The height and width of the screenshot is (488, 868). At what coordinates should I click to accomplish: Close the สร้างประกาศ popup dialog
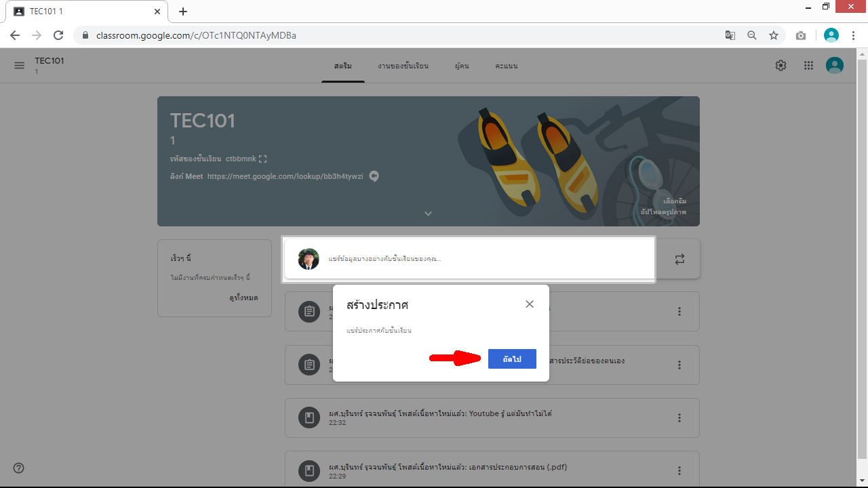(x=530, y=304)
